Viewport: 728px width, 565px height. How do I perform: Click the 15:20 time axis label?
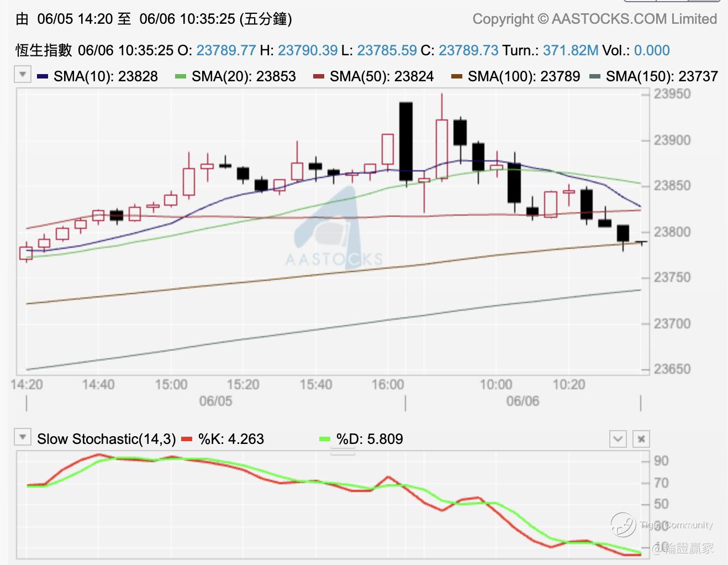click(243, 384)
